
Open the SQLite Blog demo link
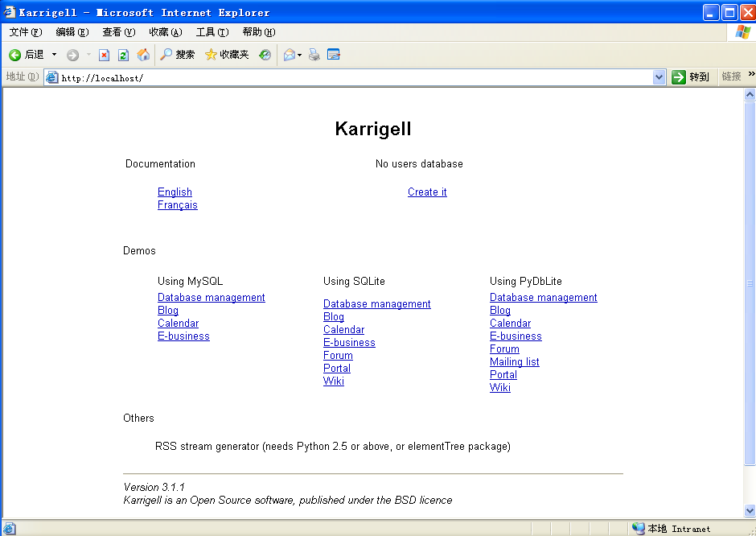point(334,317)
